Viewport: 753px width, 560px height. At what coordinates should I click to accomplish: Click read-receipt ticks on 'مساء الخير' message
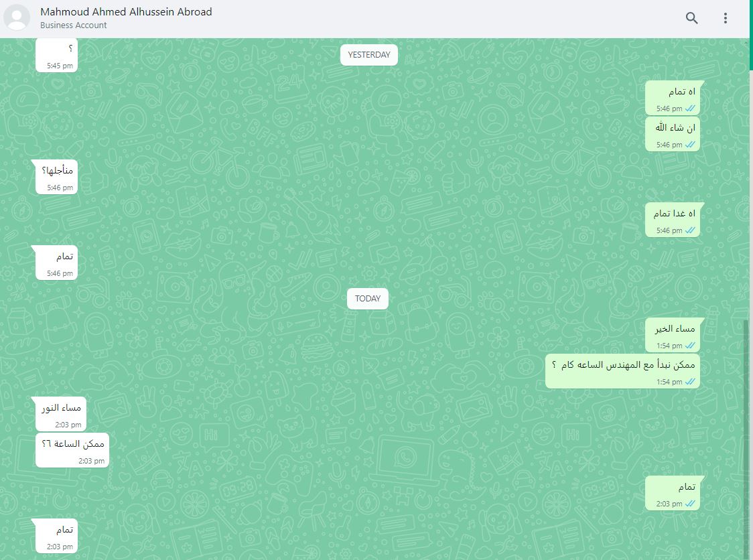click(x=690, y=346)
